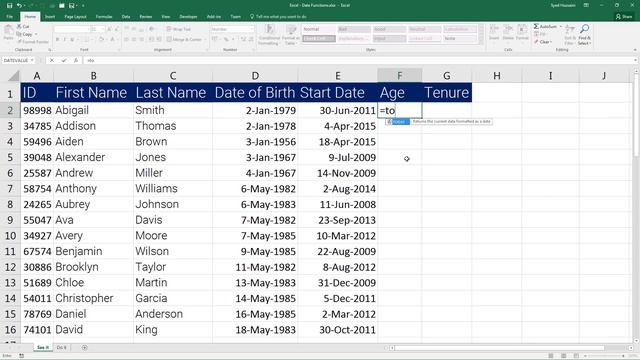Click the date 30-Jun-2011 cell

[338, 110]
